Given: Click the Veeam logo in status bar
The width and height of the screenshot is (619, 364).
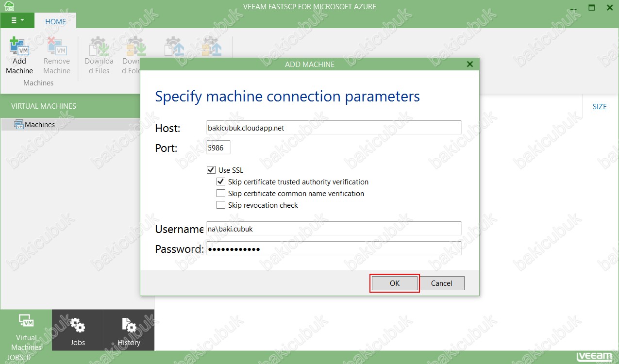Looking at the screenshot, I should click(594, 357).
